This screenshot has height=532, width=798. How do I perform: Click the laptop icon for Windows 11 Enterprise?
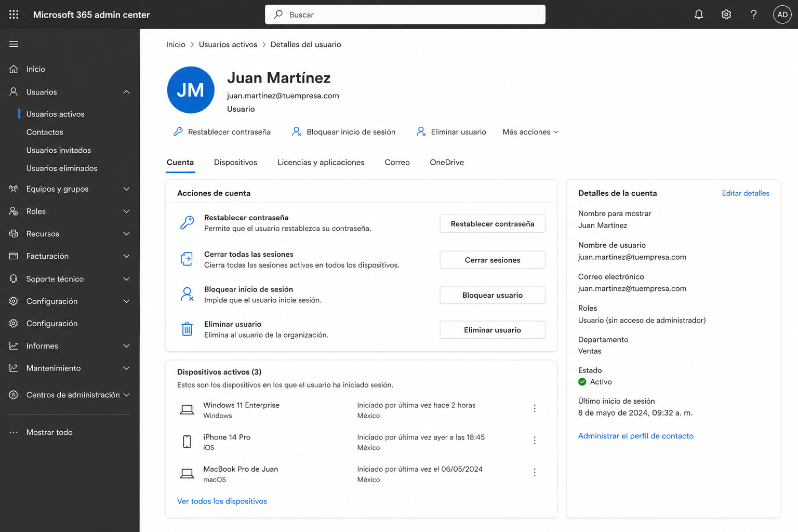click(x=187, y=410)
